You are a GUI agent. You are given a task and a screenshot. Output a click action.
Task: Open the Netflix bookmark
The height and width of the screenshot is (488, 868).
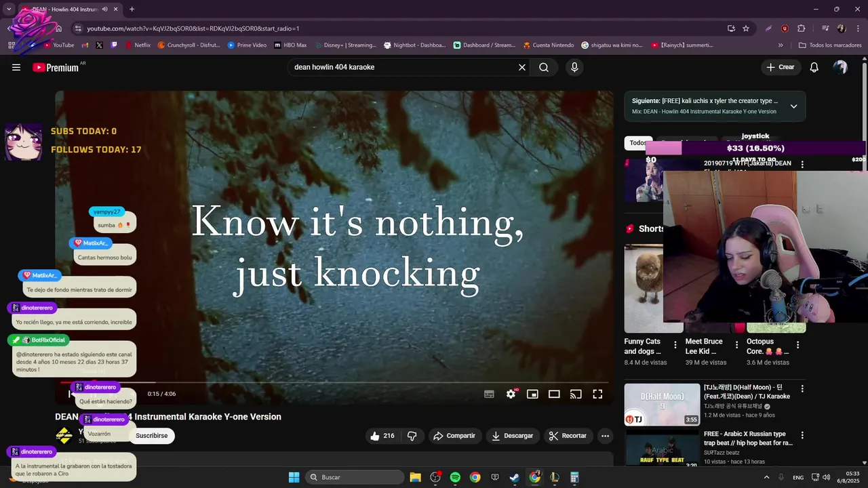click(137, 45)
